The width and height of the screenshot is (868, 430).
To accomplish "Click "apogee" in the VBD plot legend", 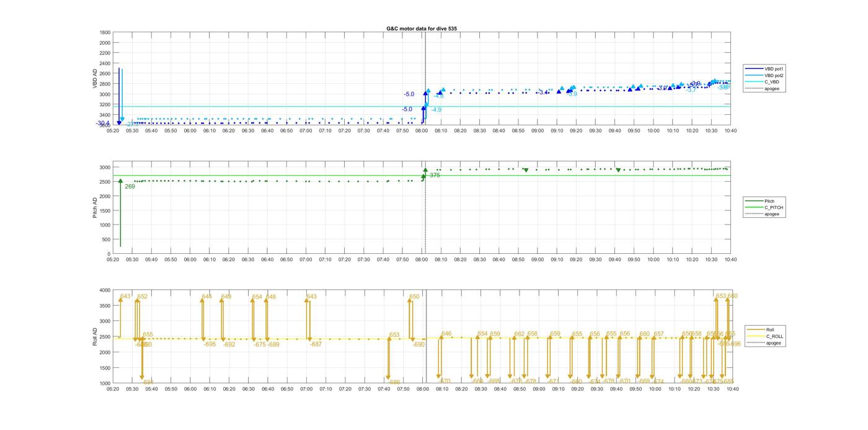I will point(772,88).
